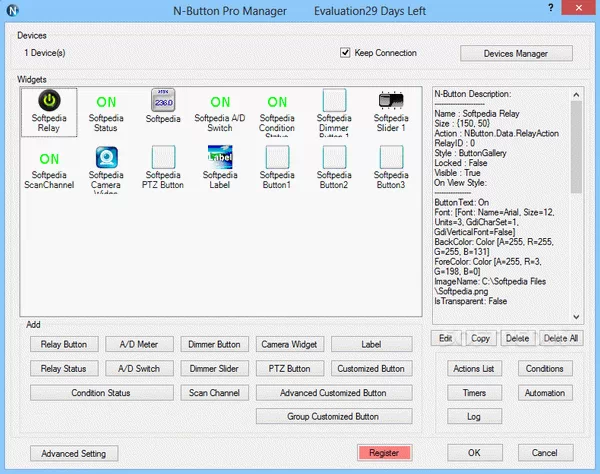Select the Softpedia PTZ Button widget
600x474 pixels.
click(163, 159)
